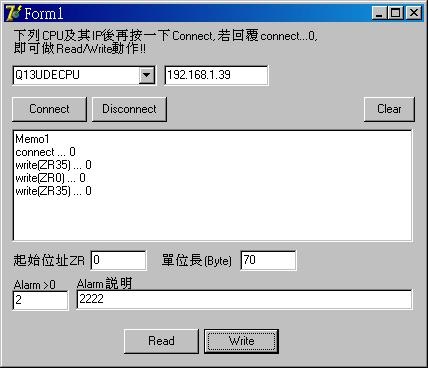Focus the unit length Byte field showing 70
Screen dimensions: 428x368
pyautogui.click(x=268, y=260)
